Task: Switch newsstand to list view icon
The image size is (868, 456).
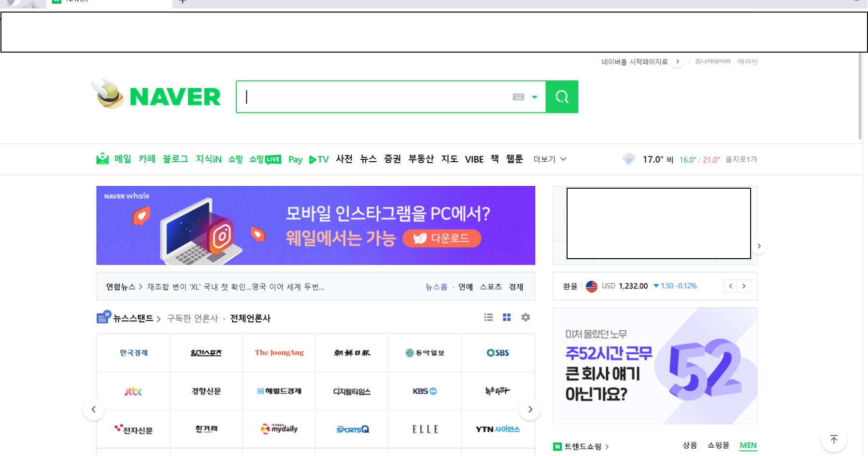Action: click(488, 317)
